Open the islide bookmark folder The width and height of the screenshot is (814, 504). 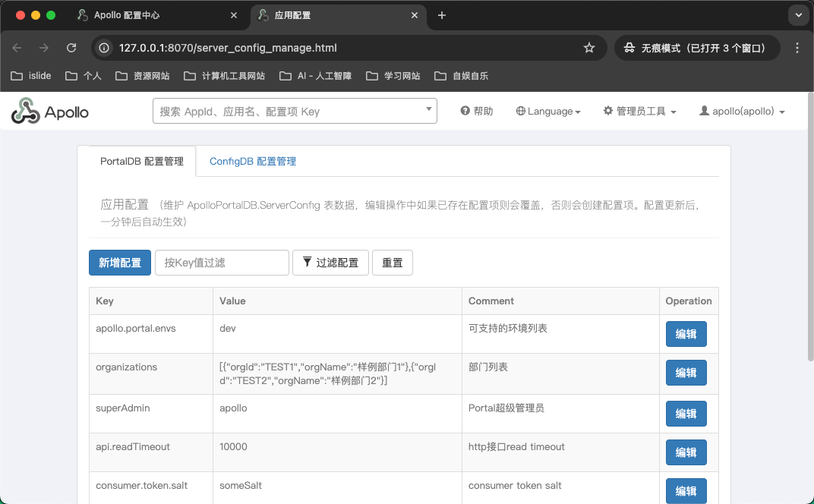pos(31,76)
